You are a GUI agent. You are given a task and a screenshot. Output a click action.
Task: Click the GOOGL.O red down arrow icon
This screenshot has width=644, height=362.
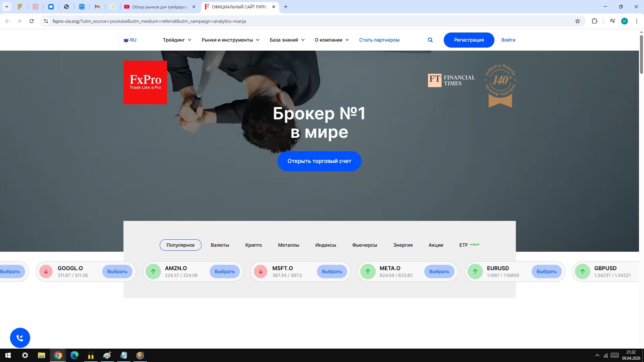pyautogui.click(x=46, y=271)
